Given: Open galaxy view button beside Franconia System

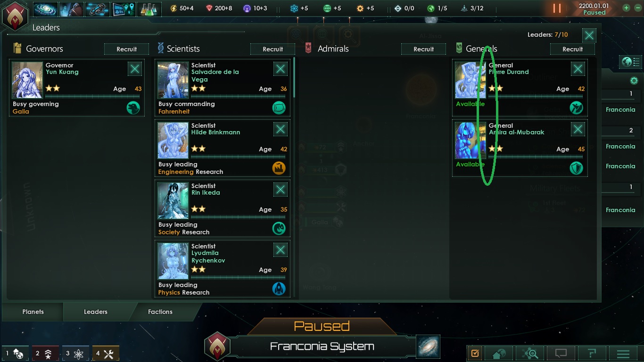Looking at the screenshot, I should click(x=428, y=346).
